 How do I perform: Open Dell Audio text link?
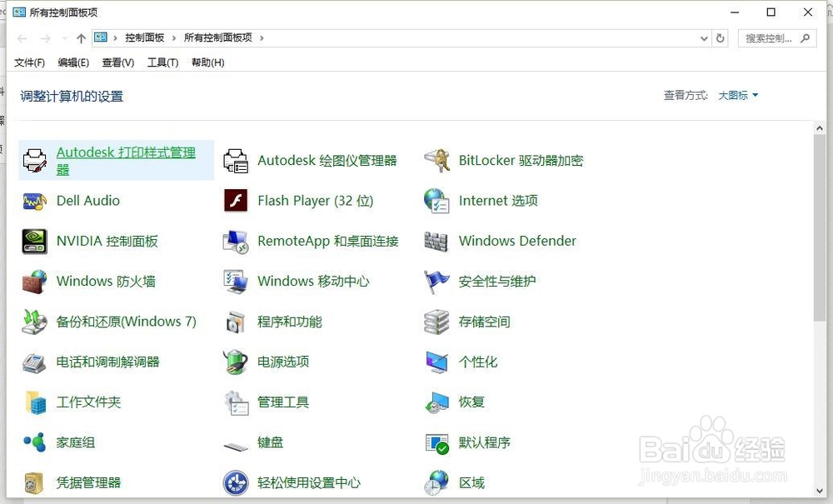pyautogui.click(x=88, y=201)
